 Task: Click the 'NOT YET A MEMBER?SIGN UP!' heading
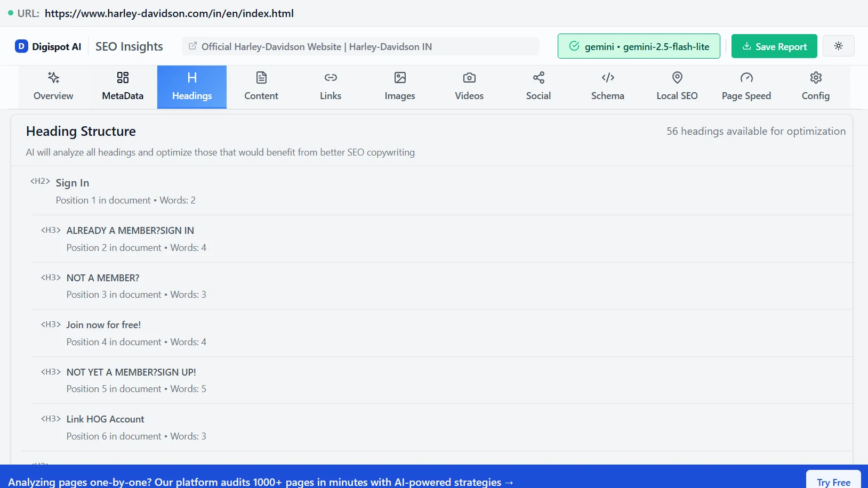(x=131, y=372)
